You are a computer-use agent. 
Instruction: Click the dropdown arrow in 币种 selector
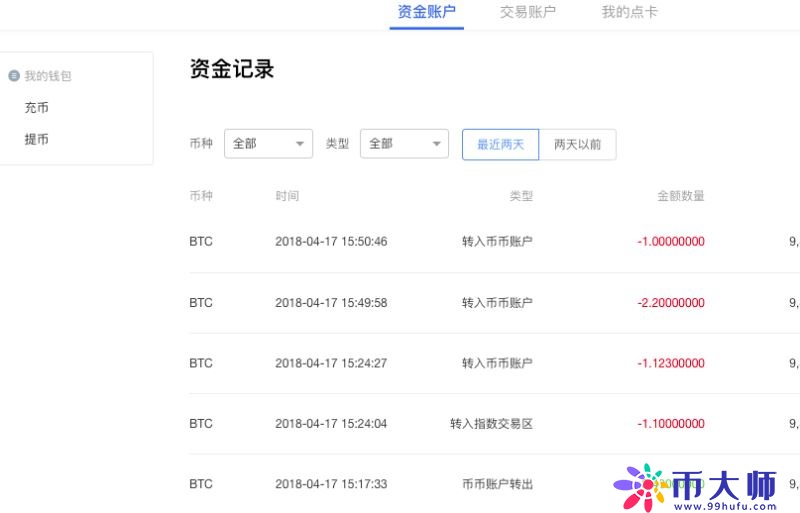pyautogui.click(x=300, y=144)
